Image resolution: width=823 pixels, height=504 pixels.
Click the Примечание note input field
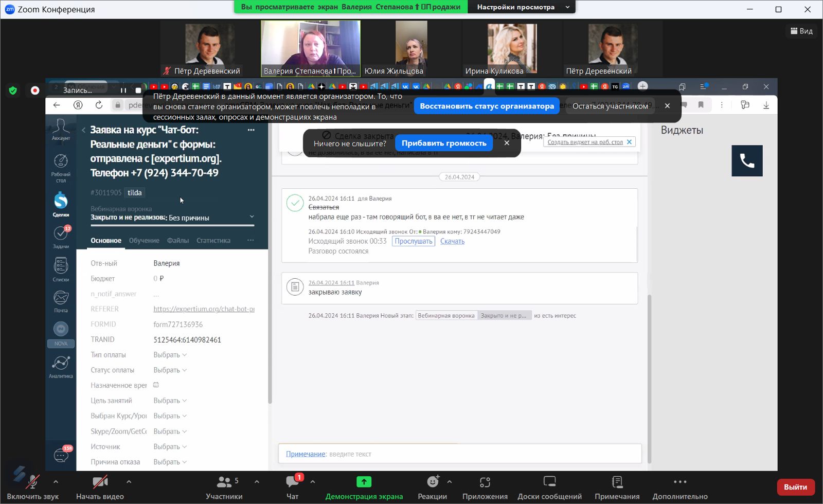click(x=460, y=454)
